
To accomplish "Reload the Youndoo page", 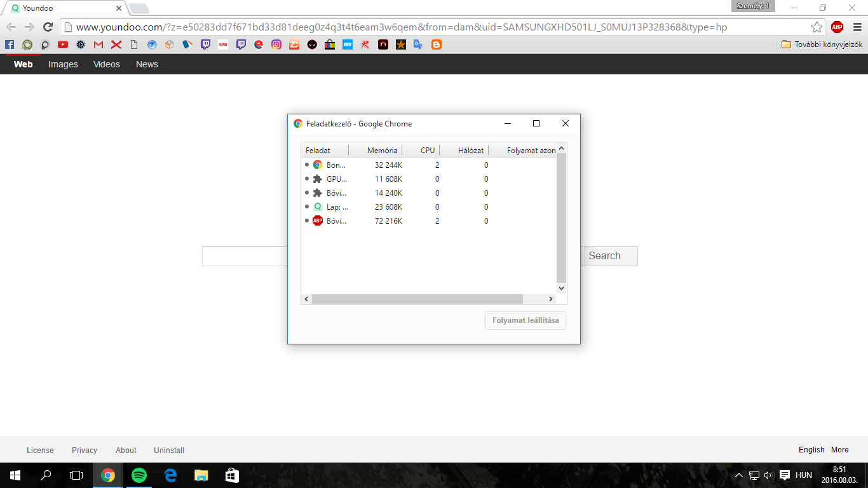I will point(48,27).
